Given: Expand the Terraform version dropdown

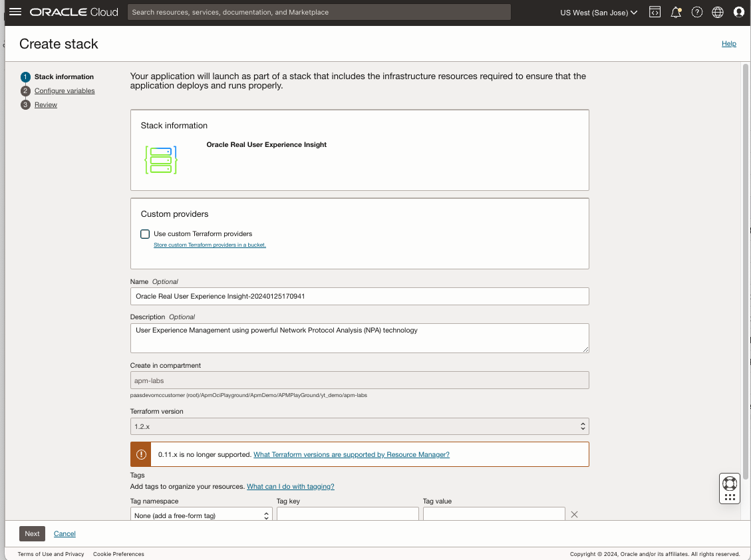Looking at the screenshot, I should point(359,426).
